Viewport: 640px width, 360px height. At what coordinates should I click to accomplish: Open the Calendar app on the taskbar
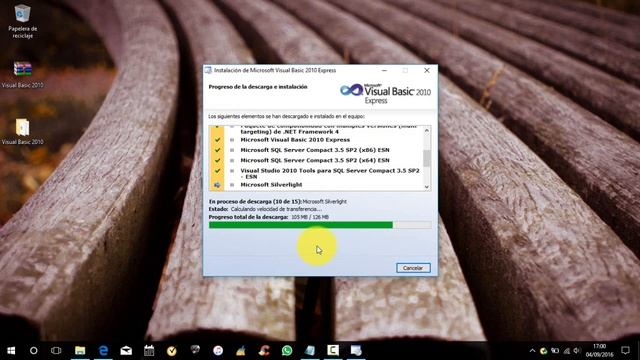coord(149,351)
